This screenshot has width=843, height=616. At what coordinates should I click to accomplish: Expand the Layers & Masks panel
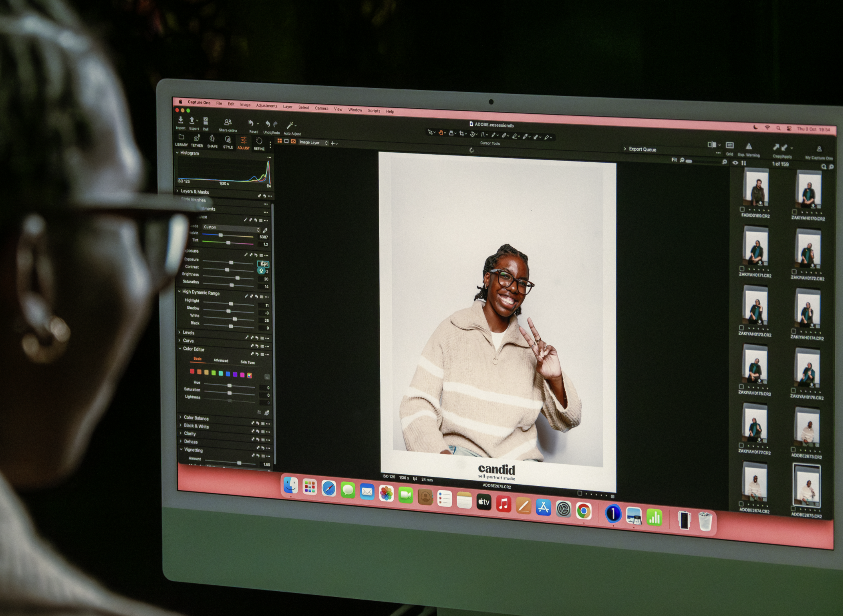[178, 191]
